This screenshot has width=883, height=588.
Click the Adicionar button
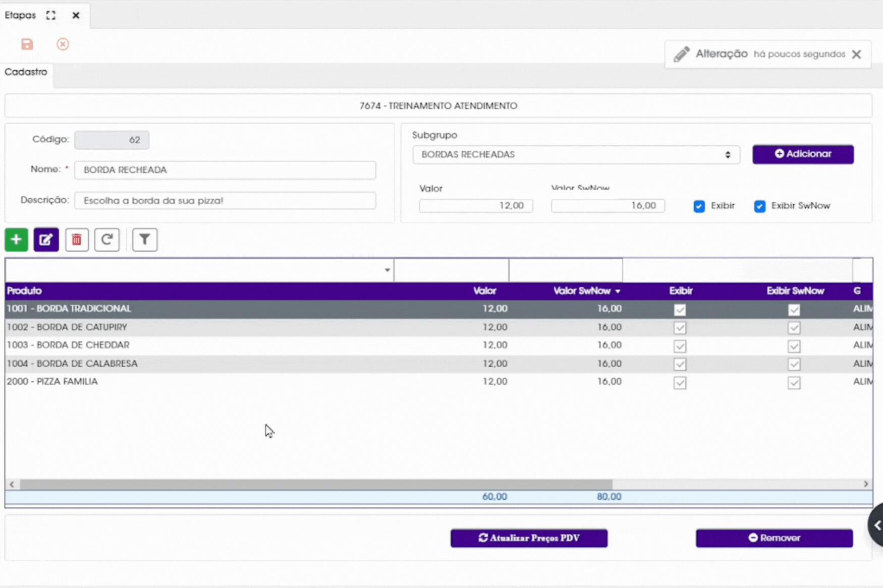(x=803, y=154)
